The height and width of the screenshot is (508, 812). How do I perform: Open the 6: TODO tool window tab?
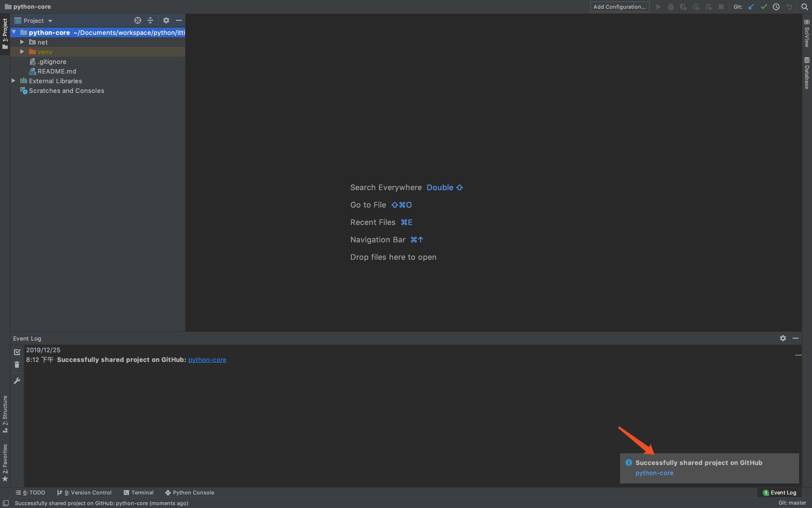tap(30, 493)
